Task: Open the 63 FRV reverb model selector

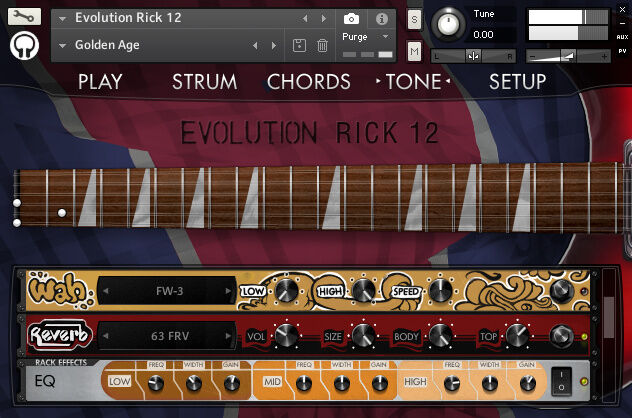Action: (167, 335)
